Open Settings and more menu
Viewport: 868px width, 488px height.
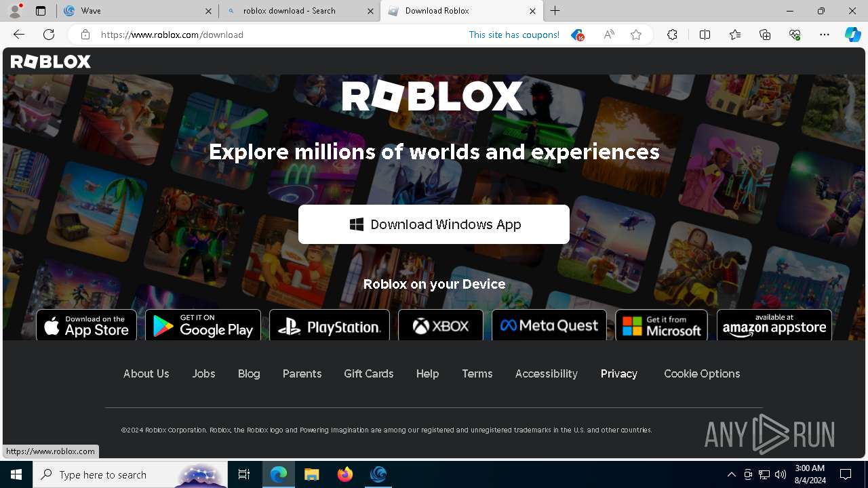825,35
